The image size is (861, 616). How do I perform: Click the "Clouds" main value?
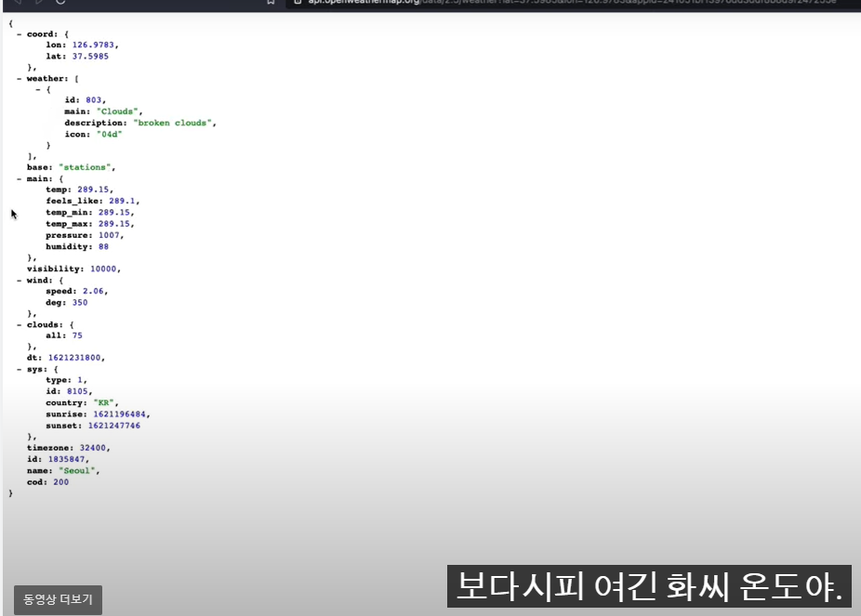pos(117,111)
